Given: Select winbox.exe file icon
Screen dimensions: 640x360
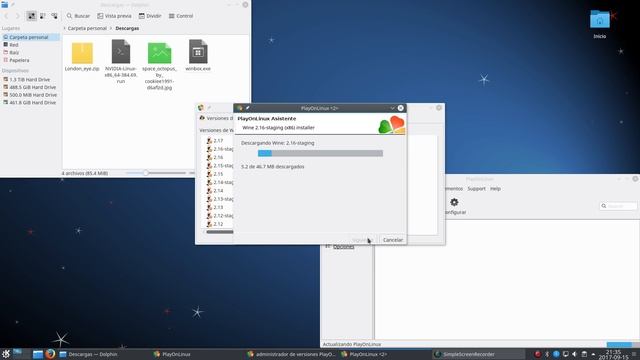Looking at the screenshot, I should click(x=198, y=51).
